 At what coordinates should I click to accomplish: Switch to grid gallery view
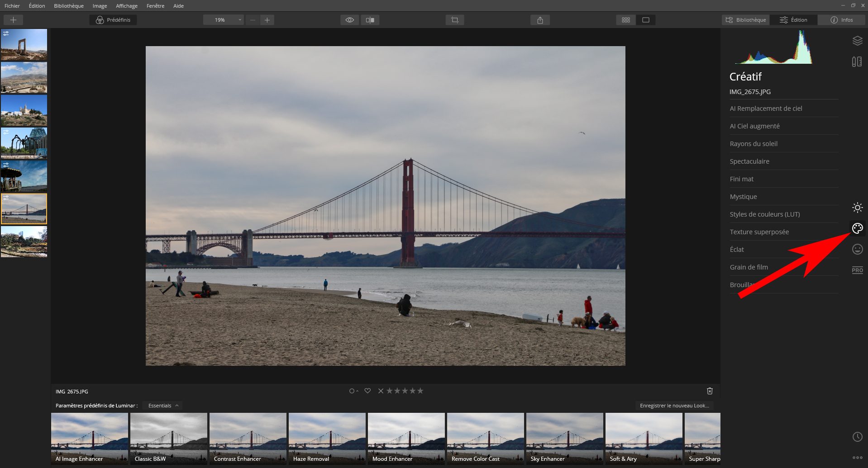[x=625, y=19]
